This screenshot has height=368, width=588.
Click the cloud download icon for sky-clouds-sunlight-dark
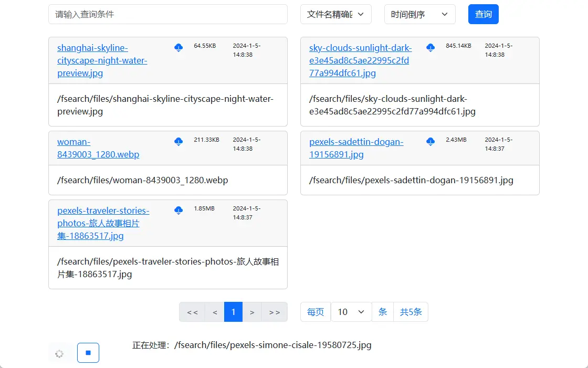click(430, 47)
